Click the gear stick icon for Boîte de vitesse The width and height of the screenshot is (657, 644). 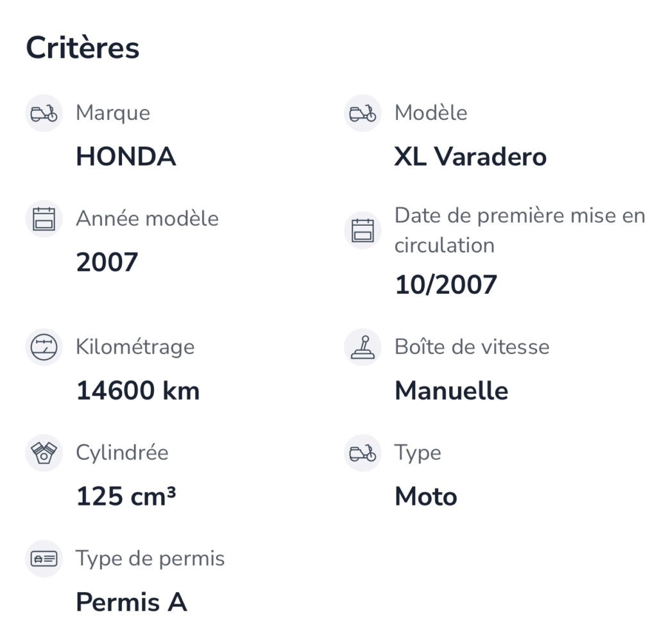click(x=363, y=347)
